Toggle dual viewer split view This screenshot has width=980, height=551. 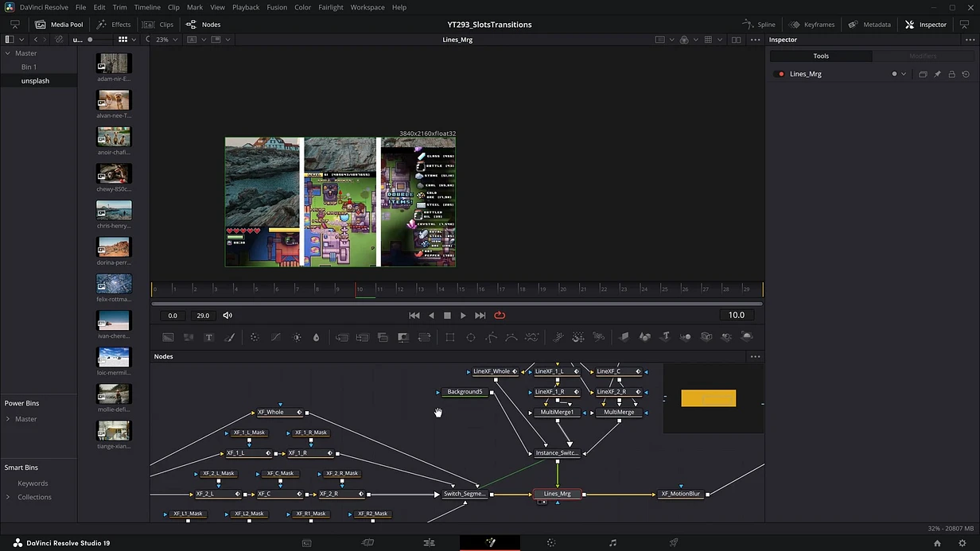click(736, 40)
